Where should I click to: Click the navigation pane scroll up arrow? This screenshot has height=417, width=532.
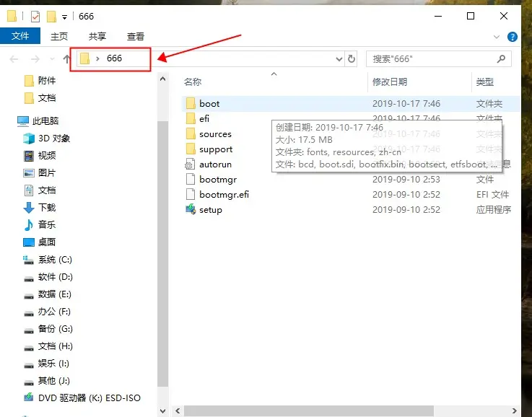pyautogui.click(x=163, y=79)
